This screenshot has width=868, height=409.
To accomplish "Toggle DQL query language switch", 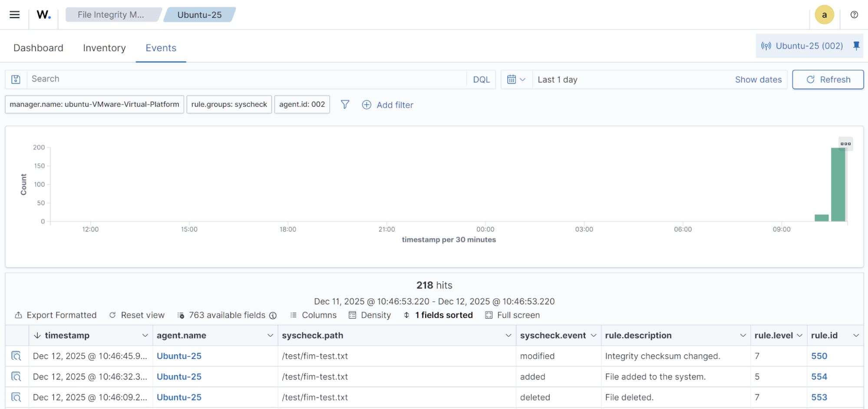I will tap(481, 79).
